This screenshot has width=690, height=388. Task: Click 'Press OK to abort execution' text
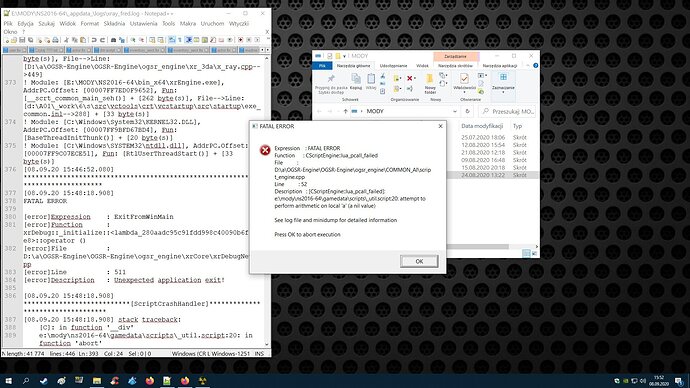click(307, 234)
